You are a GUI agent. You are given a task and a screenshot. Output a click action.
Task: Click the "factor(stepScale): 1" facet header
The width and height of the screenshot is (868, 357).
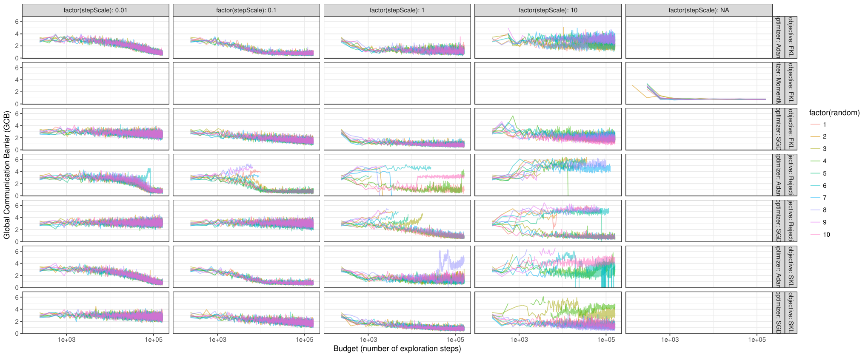397,10
